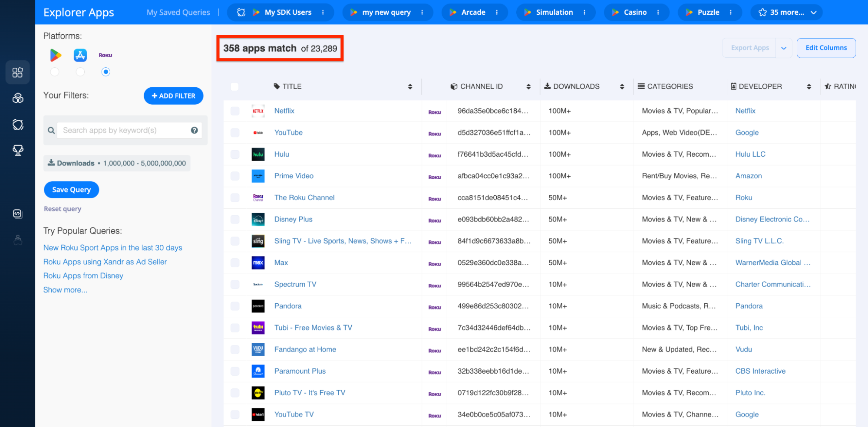Open the grid dashboard icon in left sidebar
Image resolution: width=868 pixels, height=427 pixels.
18,72
